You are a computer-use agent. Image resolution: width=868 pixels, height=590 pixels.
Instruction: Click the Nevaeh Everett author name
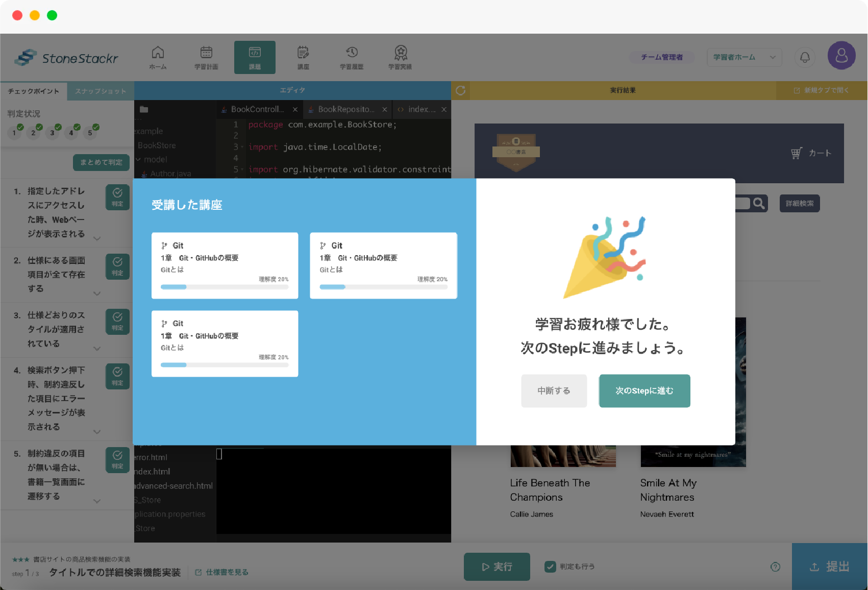[667, 514]
